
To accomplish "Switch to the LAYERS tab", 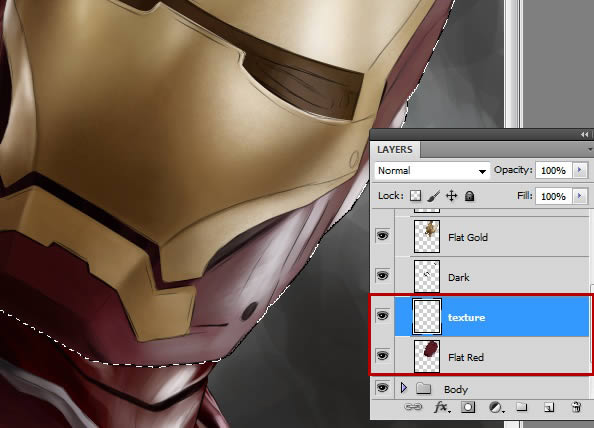I will tap(395, 150).
